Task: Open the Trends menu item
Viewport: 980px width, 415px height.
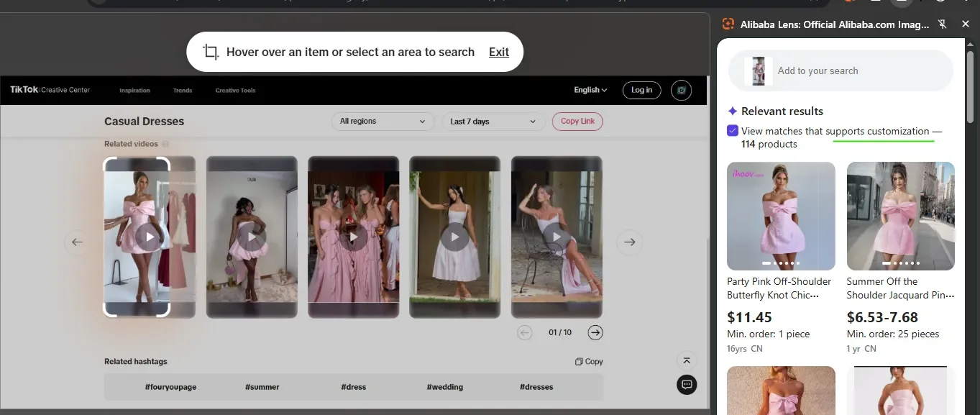Action: click(183, 90)
